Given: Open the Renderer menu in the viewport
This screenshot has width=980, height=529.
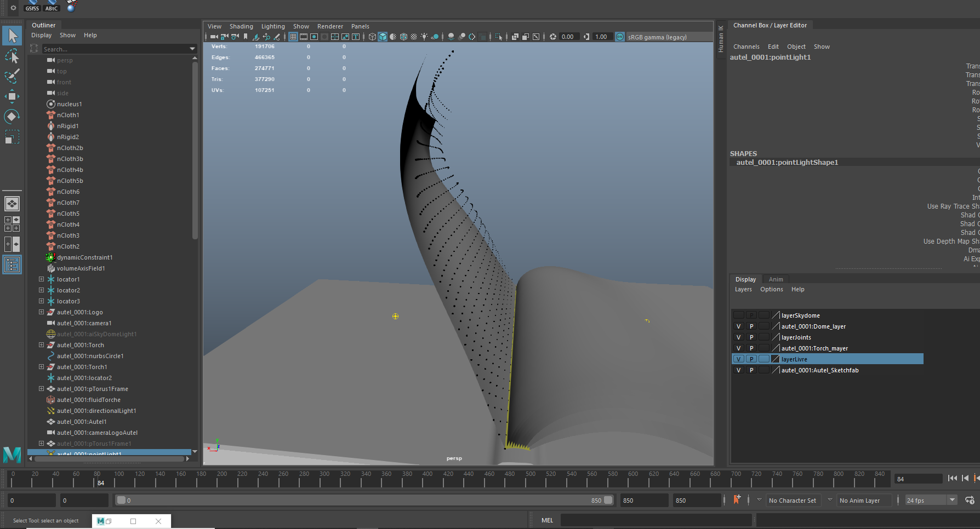Looking at the screenshot, I should (x=330, y=26).
